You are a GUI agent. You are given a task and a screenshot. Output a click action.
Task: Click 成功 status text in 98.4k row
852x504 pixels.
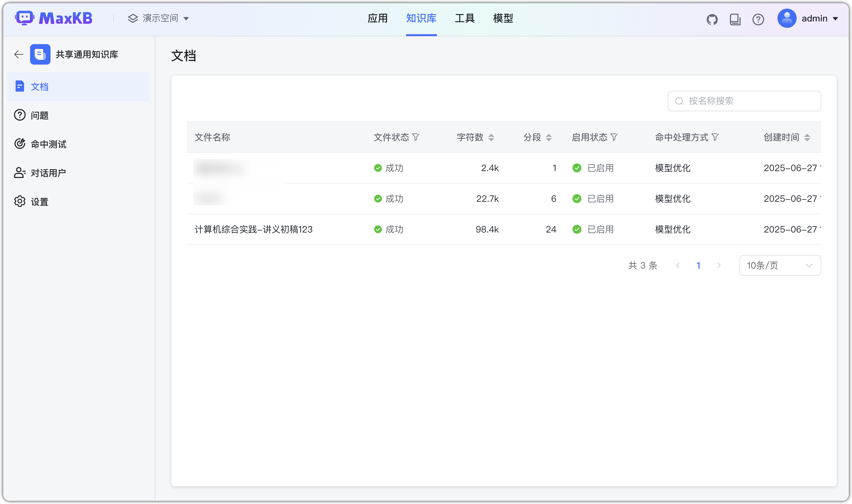point(394,229)
